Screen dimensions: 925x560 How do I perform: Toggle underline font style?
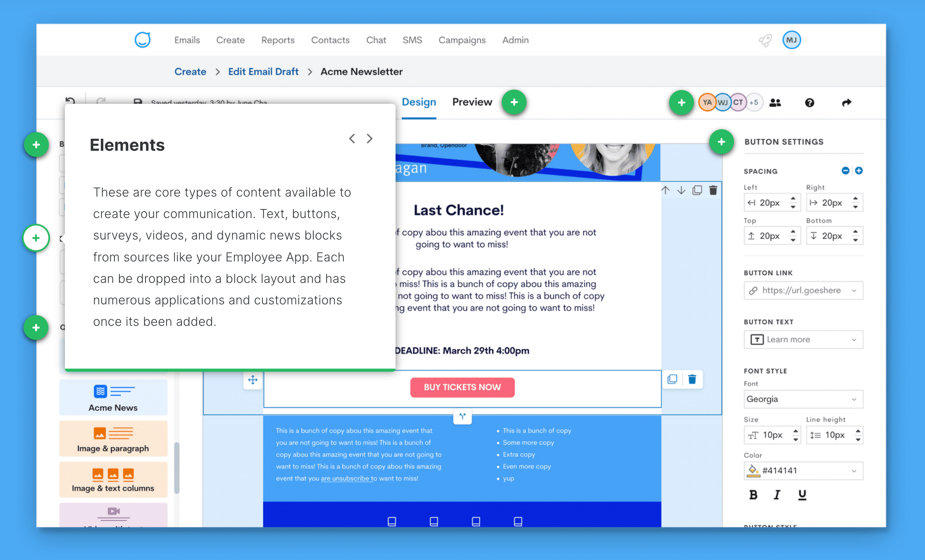[x=802, y=495]
